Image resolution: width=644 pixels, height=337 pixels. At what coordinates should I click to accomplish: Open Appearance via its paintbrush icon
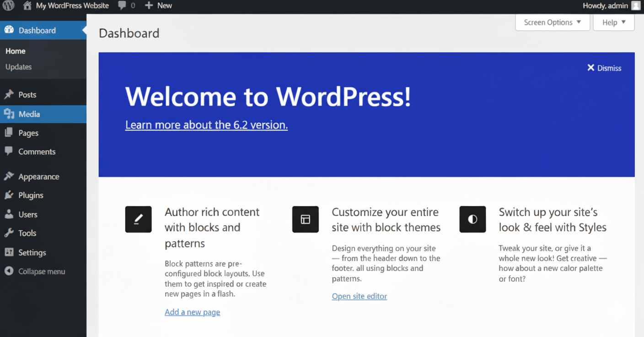pos(10,176)
